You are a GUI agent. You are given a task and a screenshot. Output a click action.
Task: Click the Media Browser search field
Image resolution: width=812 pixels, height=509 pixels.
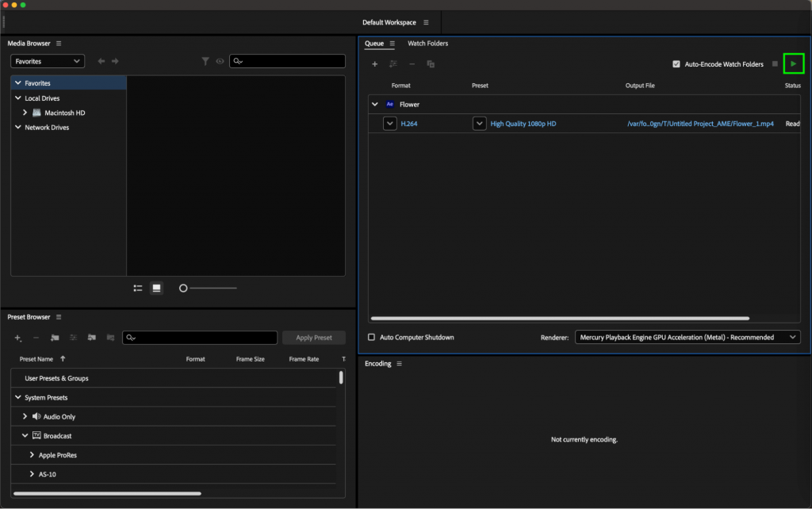(287, 60)
